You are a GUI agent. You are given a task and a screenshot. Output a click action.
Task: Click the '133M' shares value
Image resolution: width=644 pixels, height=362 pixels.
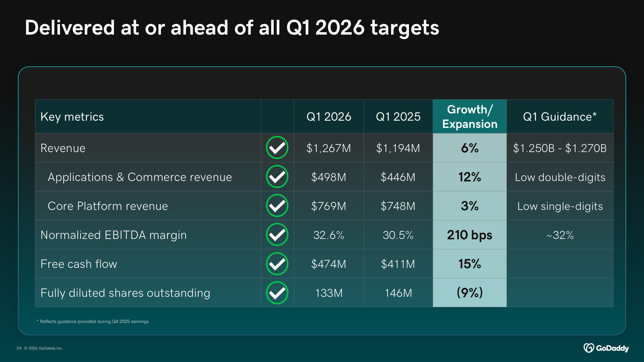329,293
